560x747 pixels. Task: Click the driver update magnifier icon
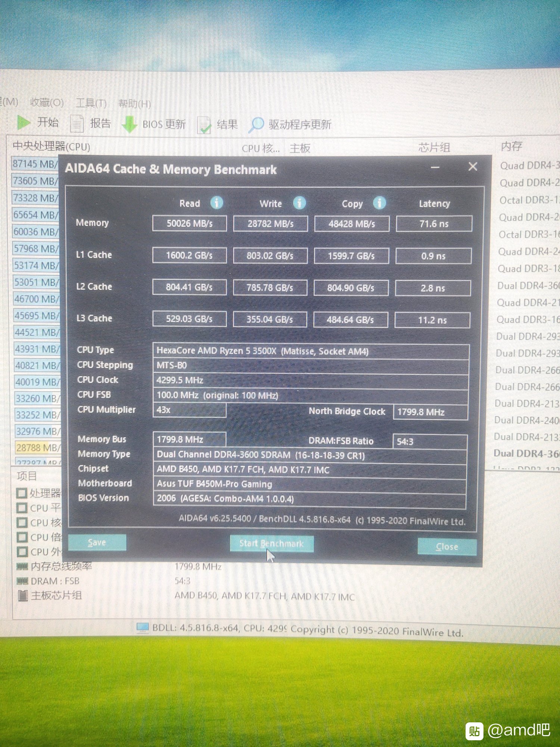(256, 125)
